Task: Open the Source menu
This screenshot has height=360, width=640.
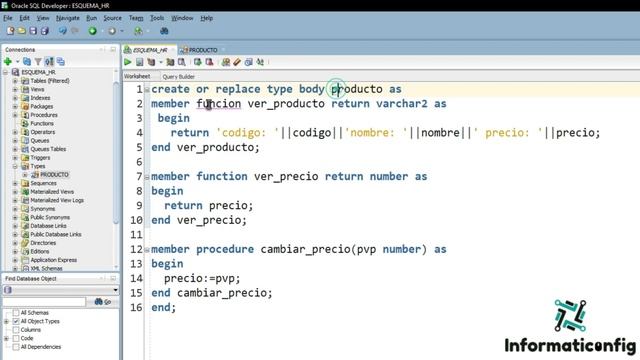Action: coord(112,18)
